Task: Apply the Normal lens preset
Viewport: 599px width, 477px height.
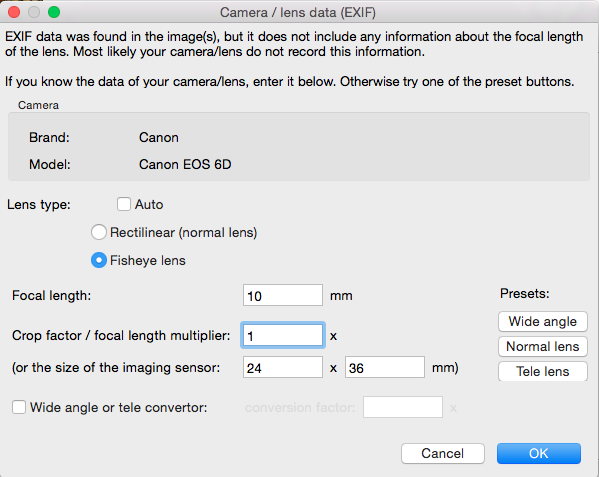Action: point(542,346)
